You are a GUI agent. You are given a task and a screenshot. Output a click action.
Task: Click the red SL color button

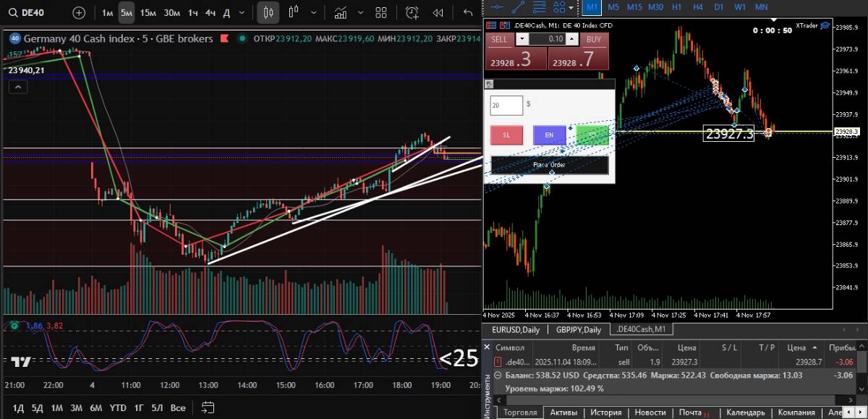click(x=506, y=135)
